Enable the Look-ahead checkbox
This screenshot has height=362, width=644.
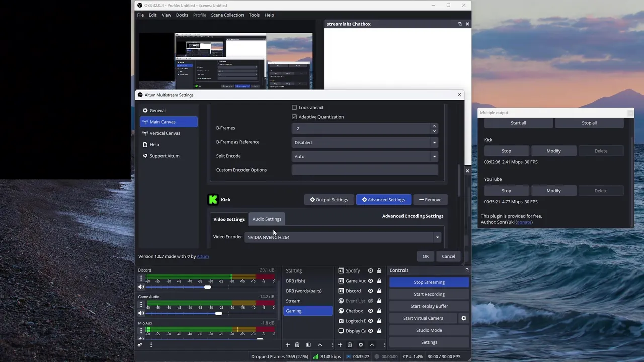pyautogui.click(x=294, y=107)
